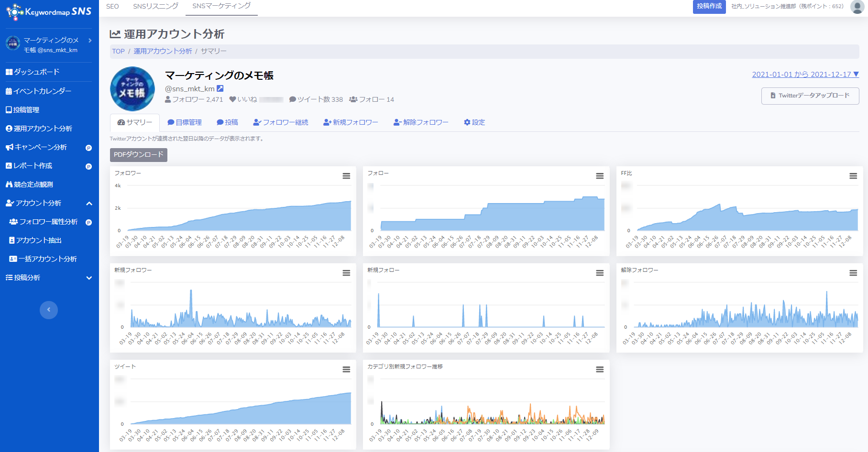The image size is (868, 452).
Task: Open the external profile link icon beside @sns_mkt_km
Action: (220, 88)
